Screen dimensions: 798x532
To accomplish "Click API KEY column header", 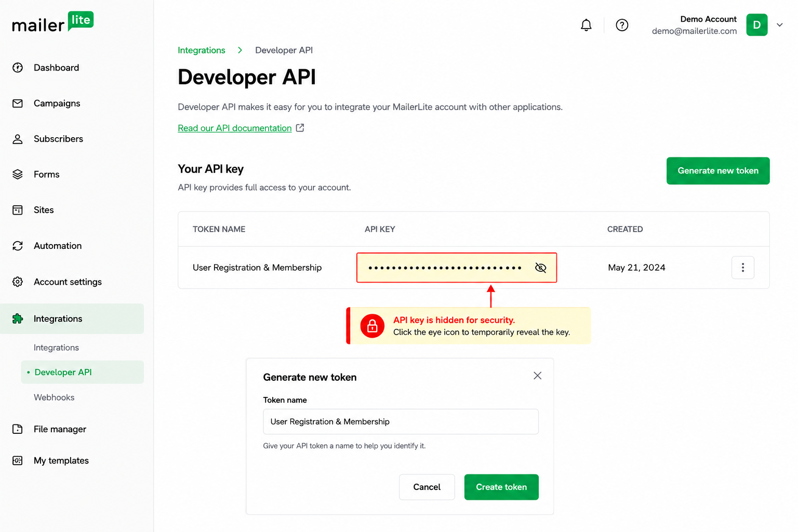I will point(380,229).
